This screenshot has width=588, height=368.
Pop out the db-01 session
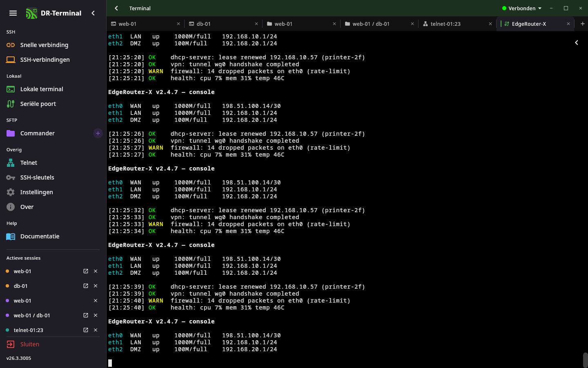[x=86, y=286]
